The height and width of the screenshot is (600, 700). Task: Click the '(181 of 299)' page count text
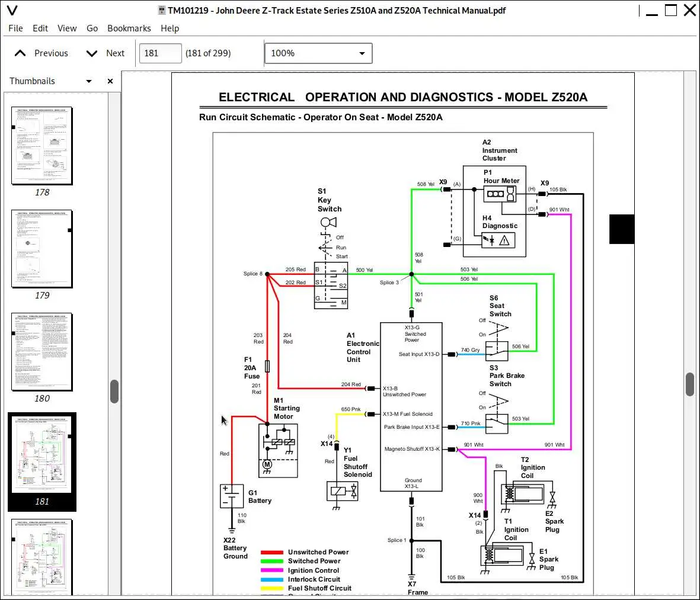[208, 53]
